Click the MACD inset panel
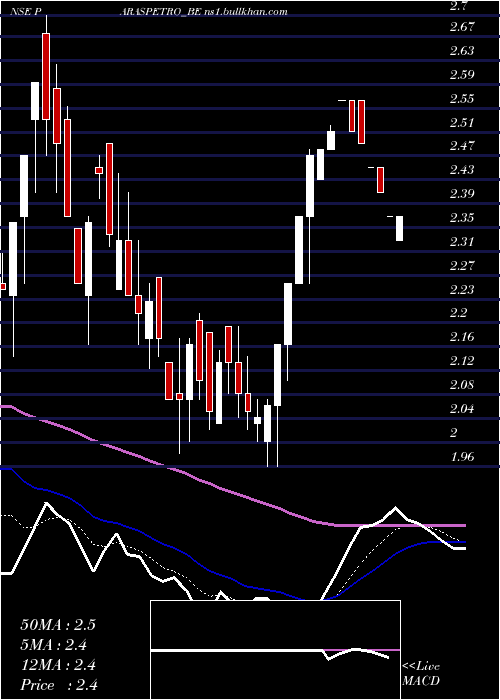The width and height of the screenshot is (500, 700). [275, 650]
